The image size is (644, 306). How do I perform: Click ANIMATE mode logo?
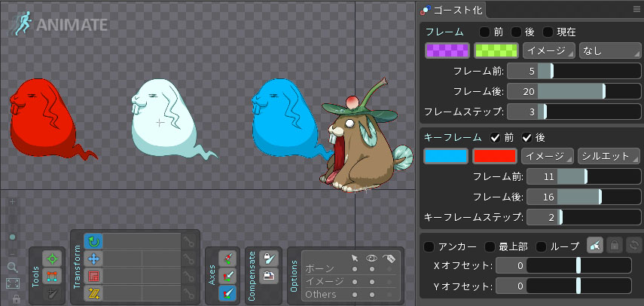tap(60, 25)
